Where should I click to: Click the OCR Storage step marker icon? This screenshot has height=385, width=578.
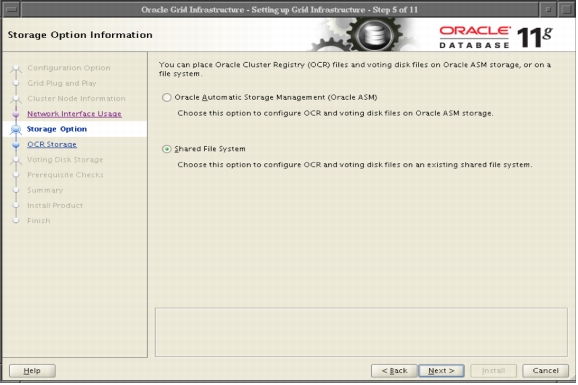(x=16, y=145)
